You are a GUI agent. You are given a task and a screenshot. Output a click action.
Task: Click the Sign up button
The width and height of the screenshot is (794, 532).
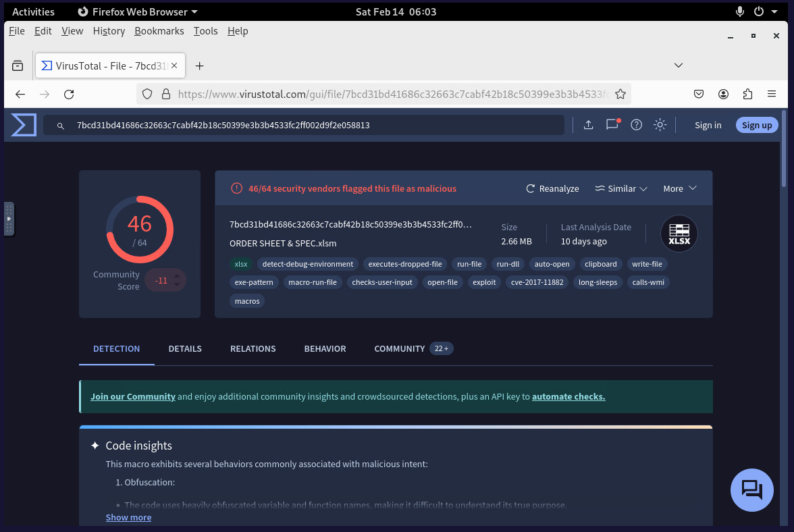[756, 125]
